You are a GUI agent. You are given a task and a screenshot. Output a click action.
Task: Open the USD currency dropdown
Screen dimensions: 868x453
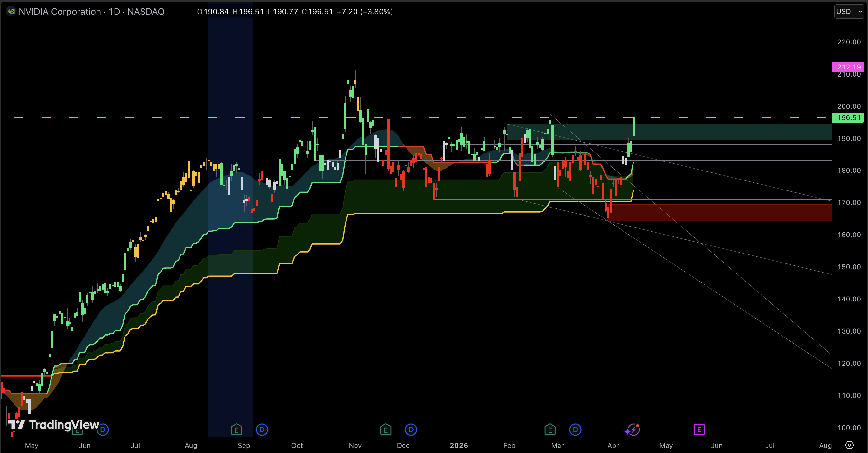(x=848, y=11)
